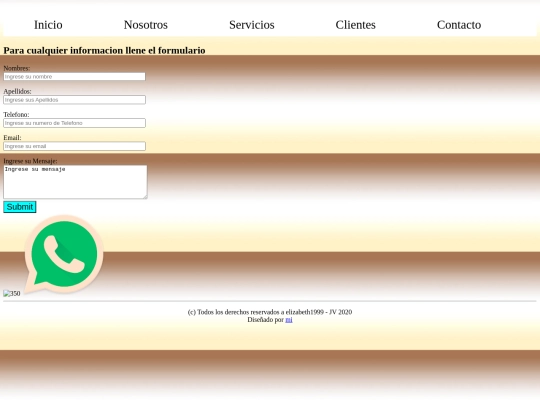Follow the "mi" designer link
Screen dimensions: 540x405
[x=289, y=320]
